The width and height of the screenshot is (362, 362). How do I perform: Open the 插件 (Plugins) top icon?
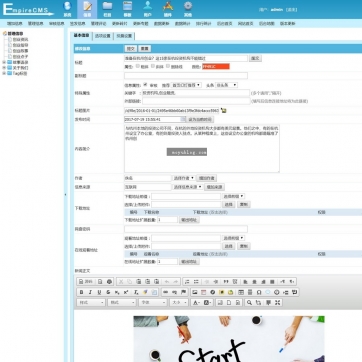click(x=168, y=9)
